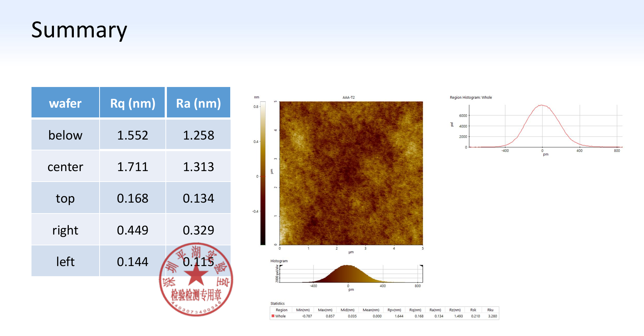Click the below row Ra value 1.258

(198, 135)
